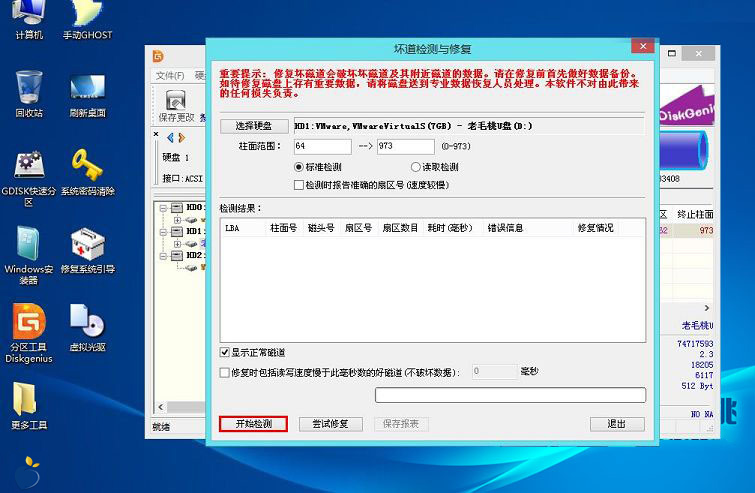Click the end cylinder field showing 973
The width and height of the screenshot is (755, 493).
405,146
